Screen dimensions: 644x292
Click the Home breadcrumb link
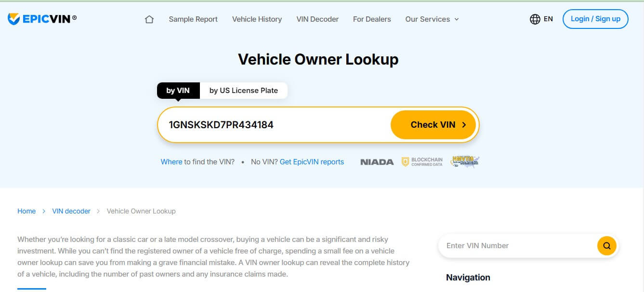click(26, 211)
